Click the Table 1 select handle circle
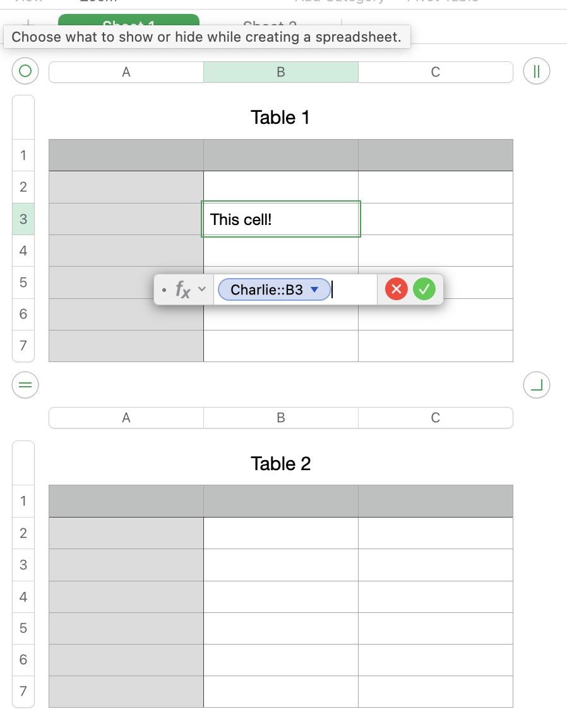567x728 pixels. pos(25,71)
